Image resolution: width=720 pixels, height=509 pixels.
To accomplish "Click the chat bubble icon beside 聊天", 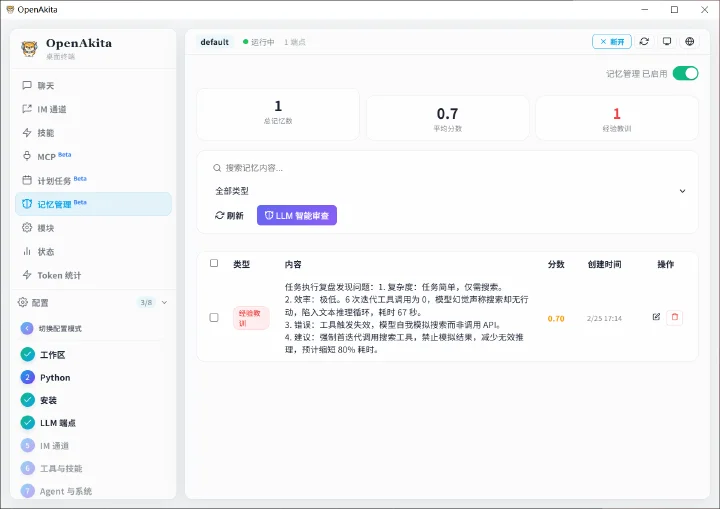I will pos(27,85).
